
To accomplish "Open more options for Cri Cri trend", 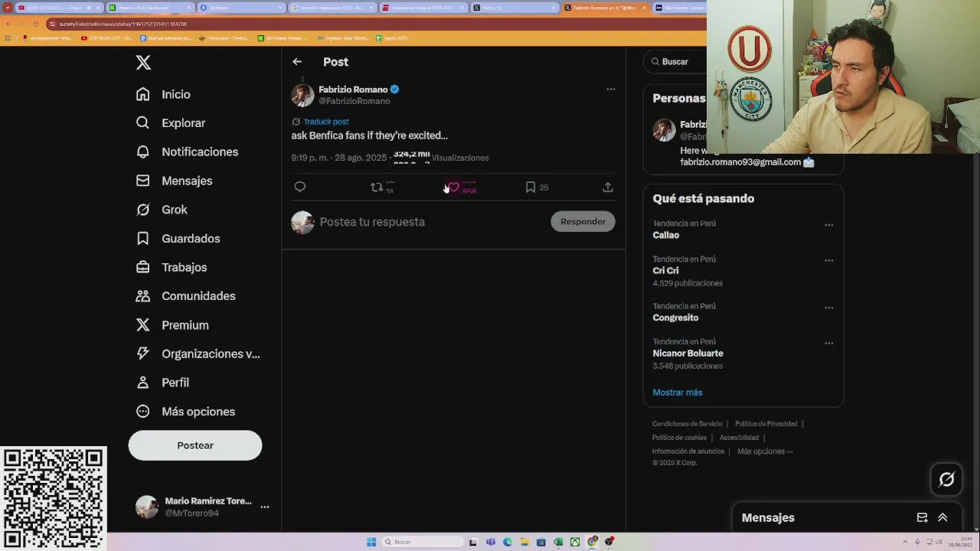I will point(828,261).
